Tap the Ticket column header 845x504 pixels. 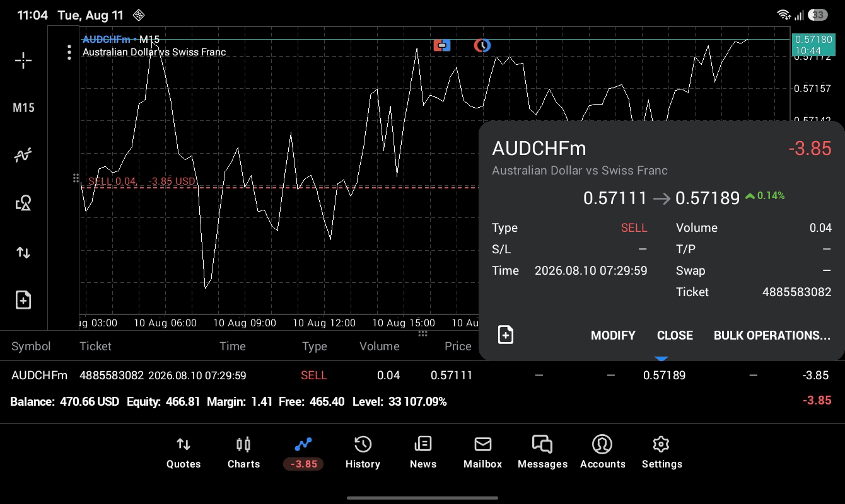[x=95, y=346]
